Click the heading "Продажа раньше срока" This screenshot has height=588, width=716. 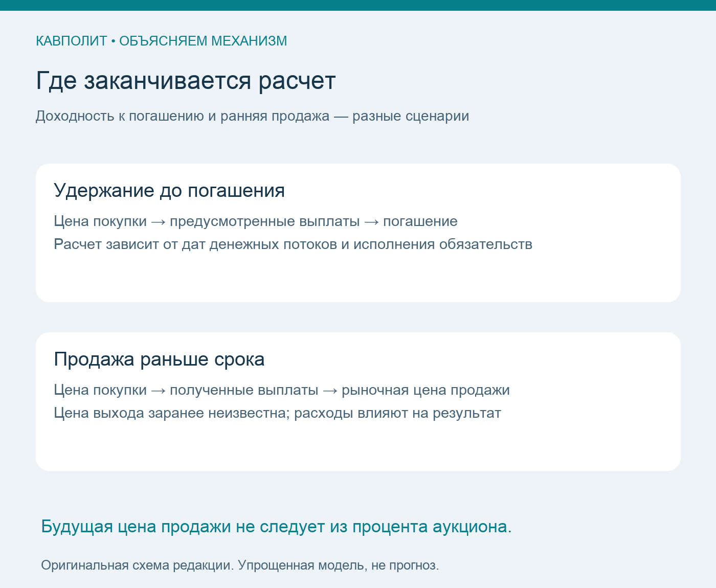159,359
